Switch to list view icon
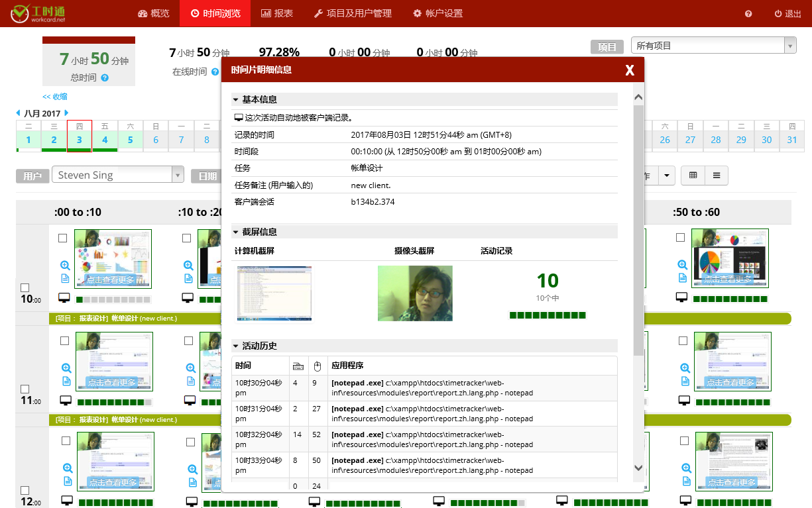Viewport: 812px width, 508px height. coord(717,176)
